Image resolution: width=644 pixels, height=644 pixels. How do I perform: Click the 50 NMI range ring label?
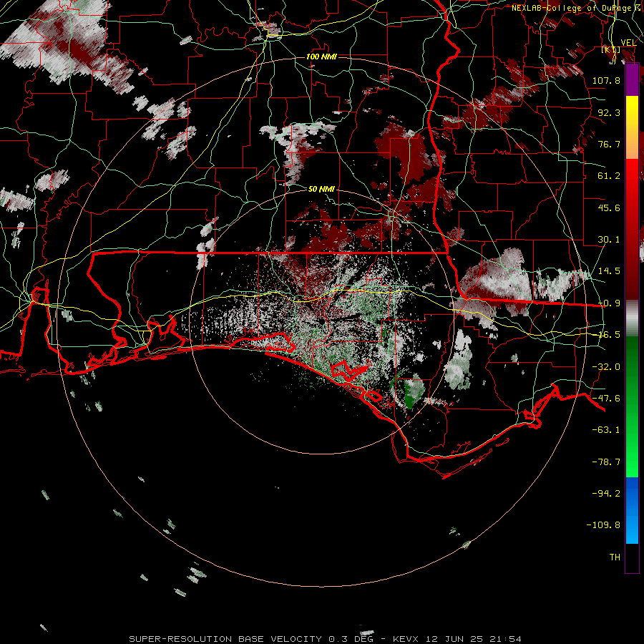click(321, 189)
